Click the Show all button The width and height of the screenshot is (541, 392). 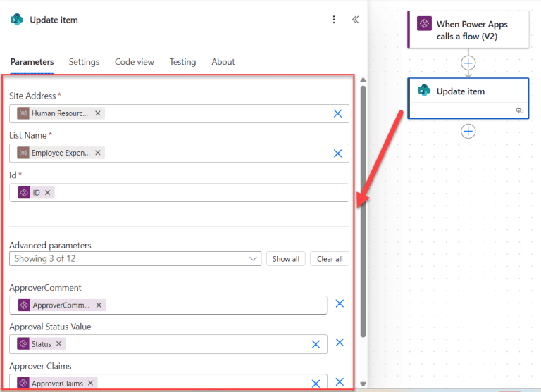click(286, 259)
